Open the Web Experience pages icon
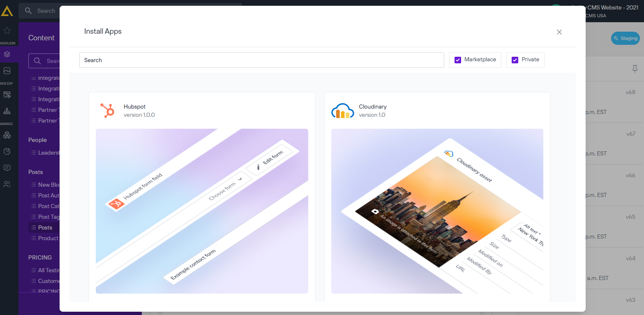The image size is (644, 315). (x=7, y=94)
